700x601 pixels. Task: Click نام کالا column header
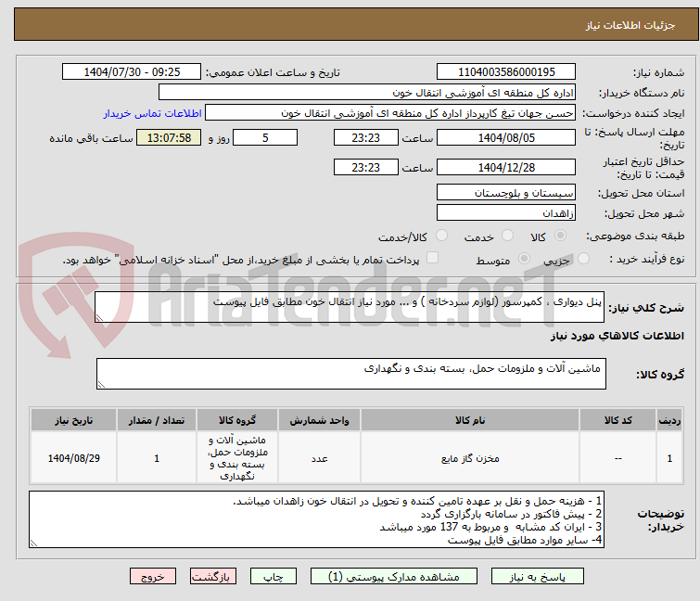coord(470,420)
